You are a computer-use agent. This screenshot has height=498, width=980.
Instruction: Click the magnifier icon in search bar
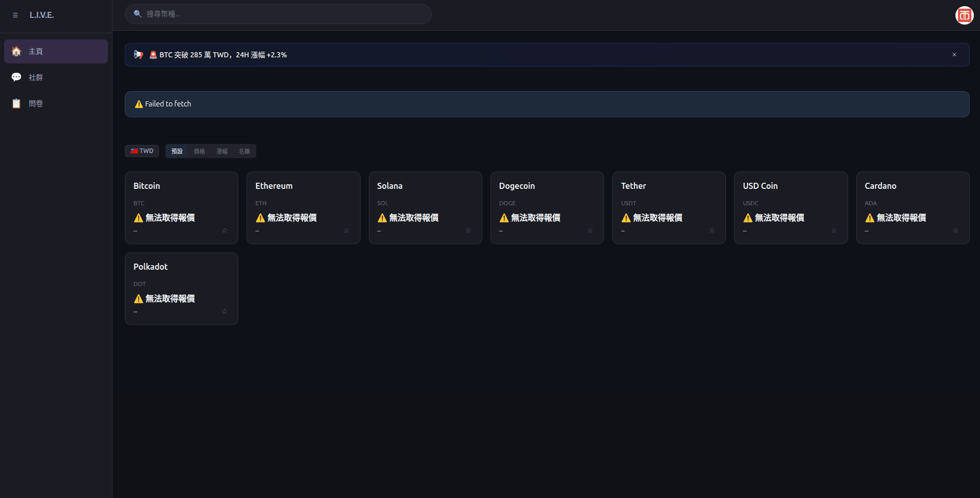(x=138, y=14)
